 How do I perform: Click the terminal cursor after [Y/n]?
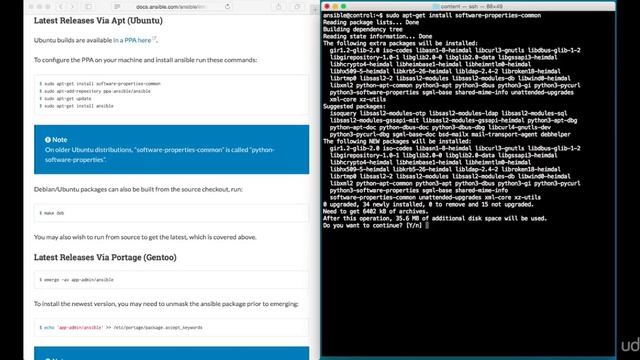427,225
